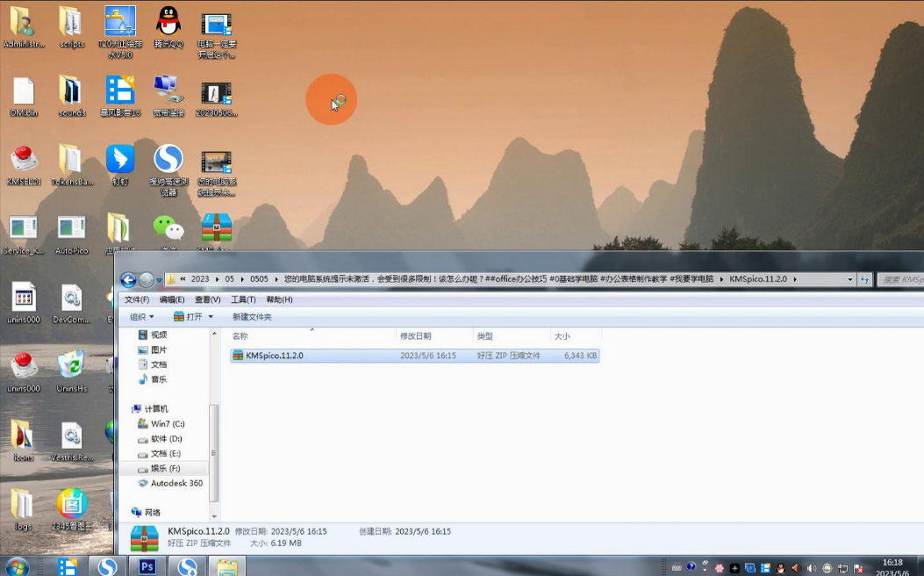Image resolution: width=924 pixels, height=576 pixels.
Task: Launch 搜狗高速浏览器 desktop shortcut
Action: [x=168, y=171]
